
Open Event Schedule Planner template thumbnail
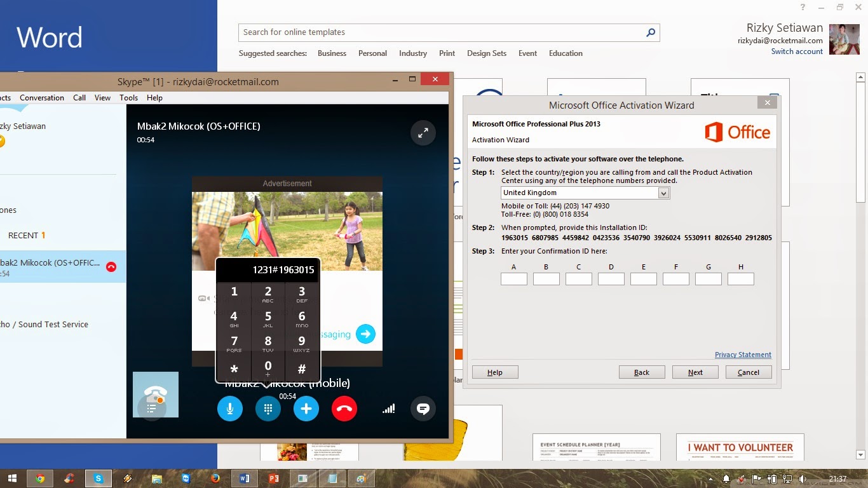point(597,447)
